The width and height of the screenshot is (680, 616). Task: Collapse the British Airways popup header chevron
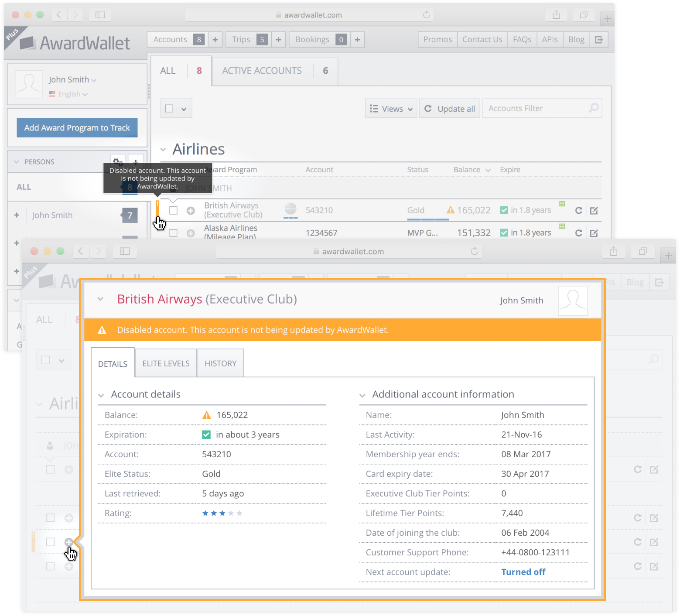click(x=100, y=299)
